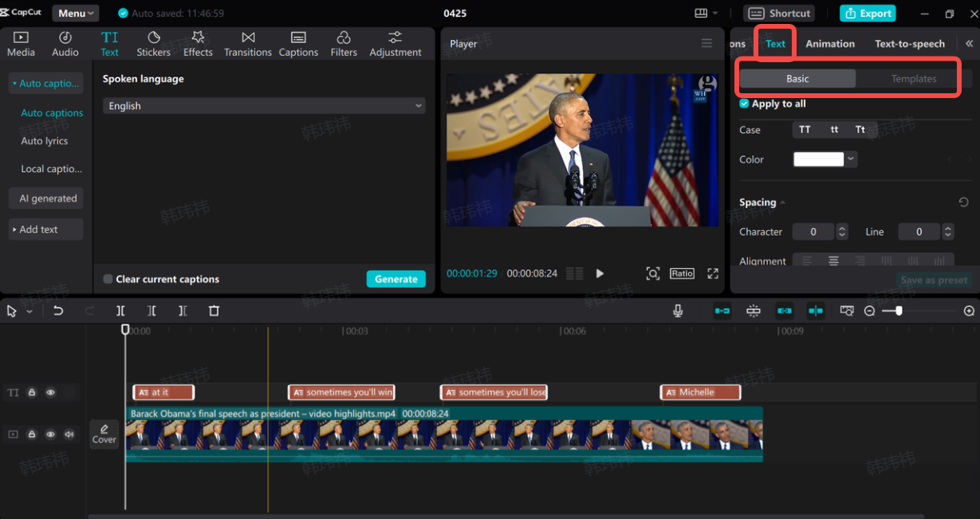Adjust the Character spacing stepper
This screenshot has height=519, width=980.
pyautogui.click(x=842, y=231)
